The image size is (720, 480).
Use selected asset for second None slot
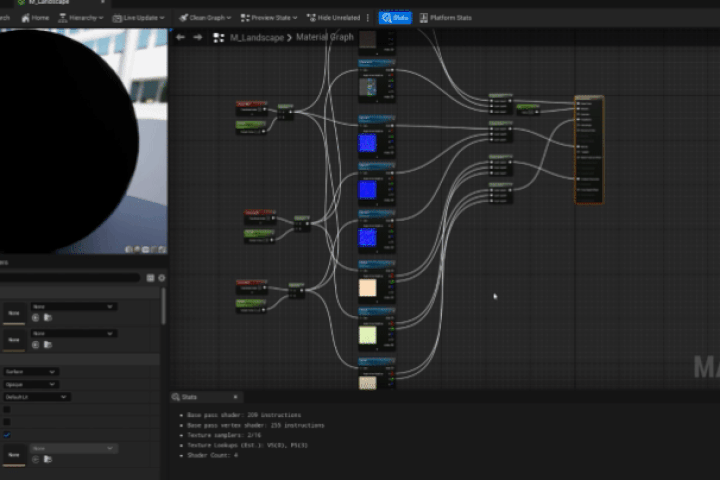(x=36, y=345)
